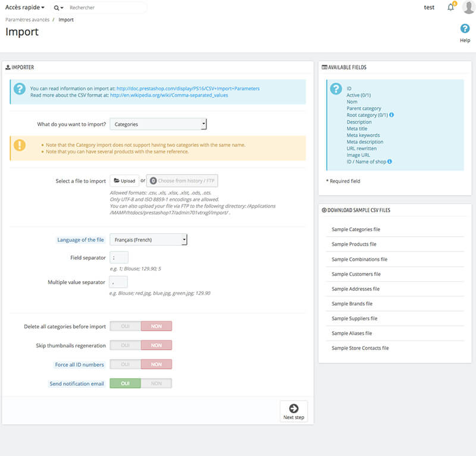Open the PrestaShop import documentation link
This screenshot has height=456, width=476.
tap(188, 89)
